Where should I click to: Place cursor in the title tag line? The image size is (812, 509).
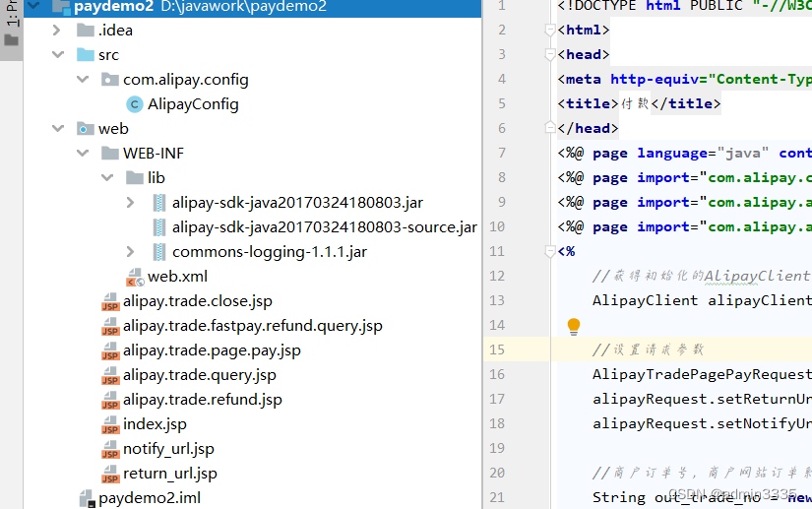[x=639, y=103]
